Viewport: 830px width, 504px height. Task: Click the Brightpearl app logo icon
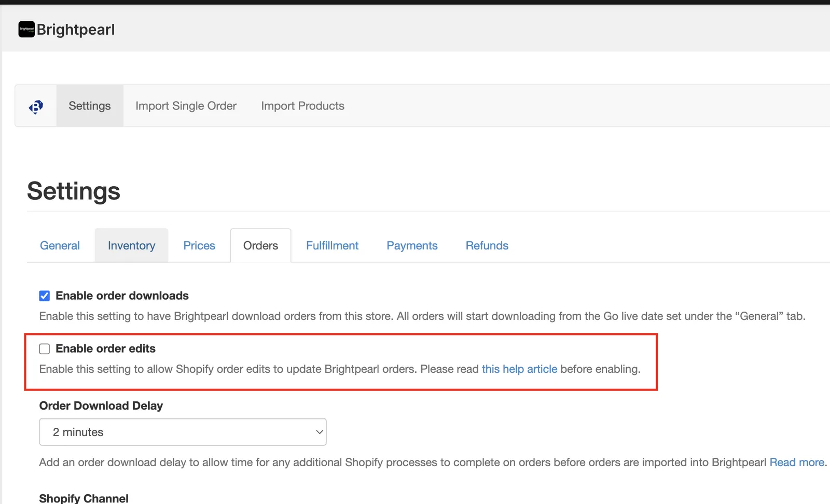[26, 30]
